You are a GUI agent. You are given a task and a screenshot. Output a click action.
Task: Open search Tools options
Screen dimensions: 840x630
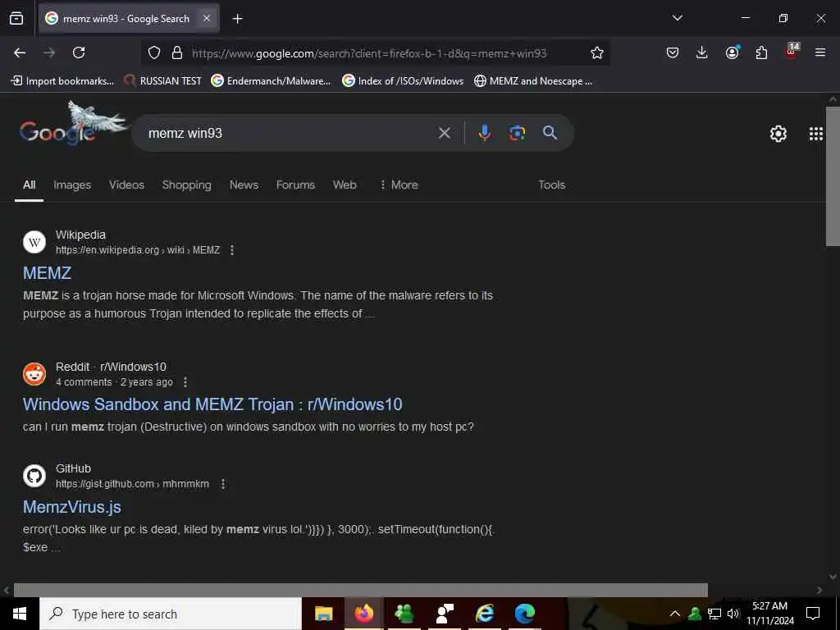[x=552, y=185]
